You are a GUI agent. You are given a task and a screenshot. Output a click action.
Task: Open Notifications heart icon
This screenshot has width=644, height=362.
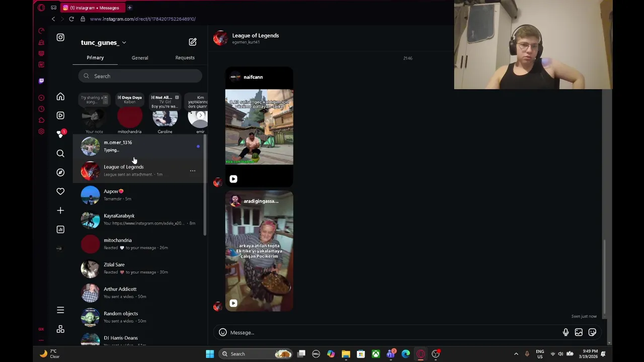60,191
